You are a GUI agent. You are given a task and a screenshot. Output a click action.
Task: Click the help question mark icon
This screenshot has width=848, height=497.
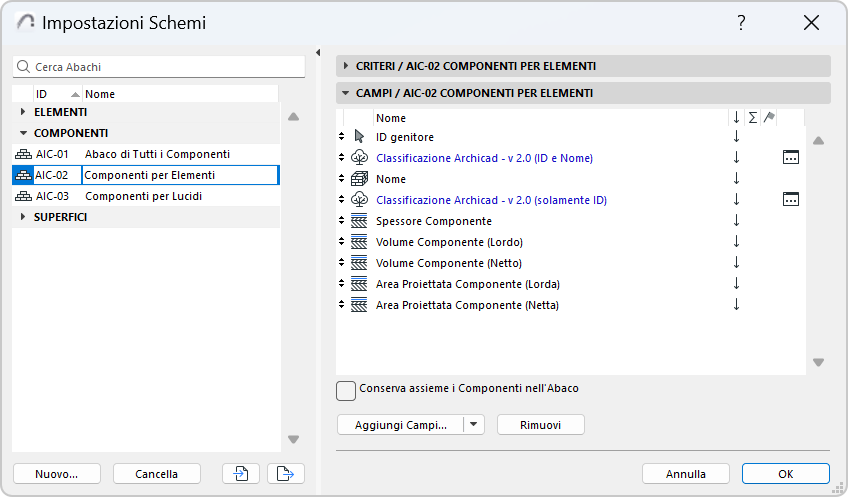[741, 23]
